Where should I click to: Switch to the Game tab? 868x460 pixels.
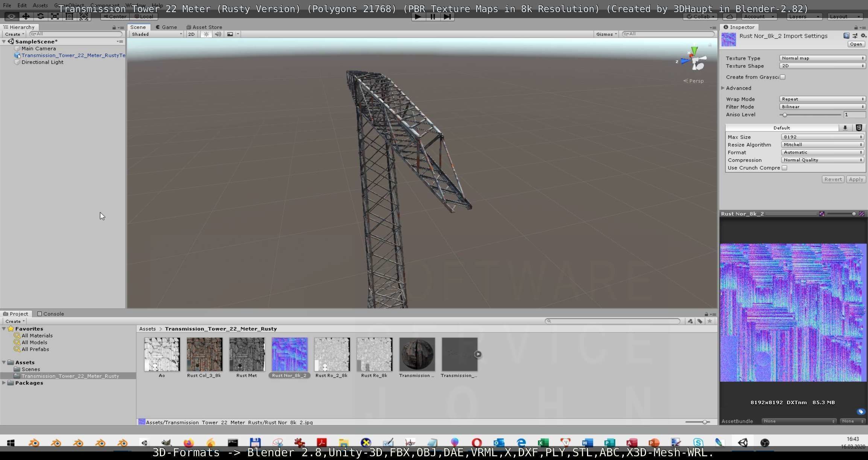pos(166,27)
